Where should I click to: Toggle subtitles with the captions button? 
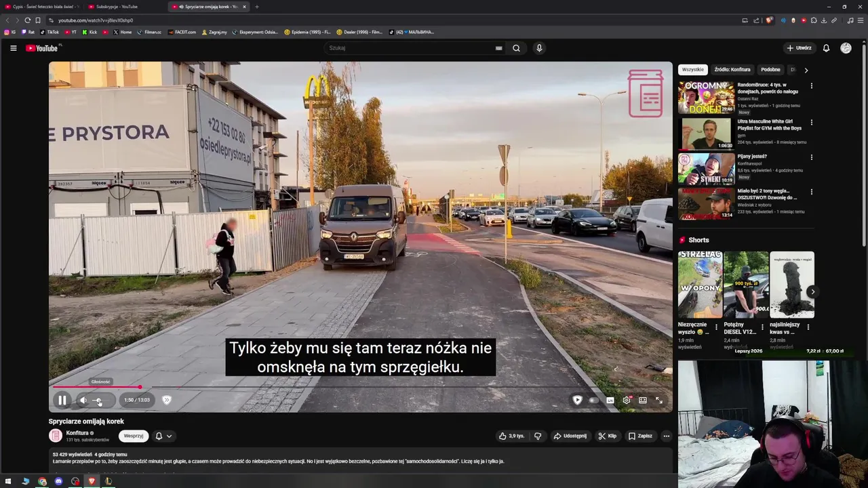pos(610,400)
